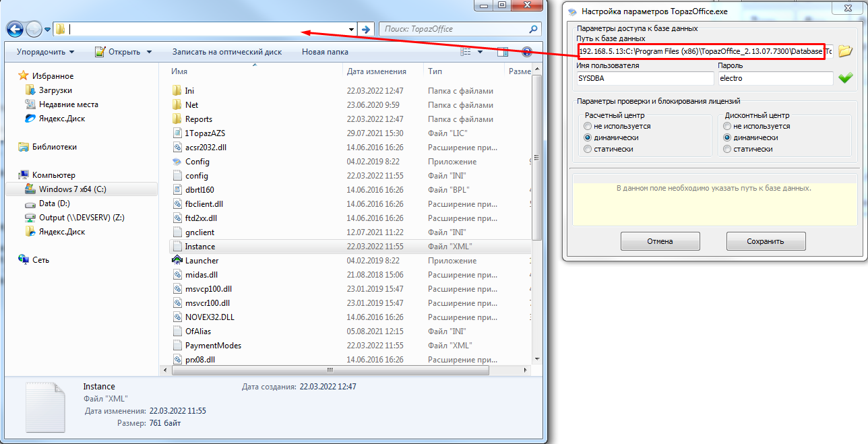This screenshot has height=444, width=868.
Task: Click the Сохранить button in settings dialog
Action: click(x=766, y=241)
